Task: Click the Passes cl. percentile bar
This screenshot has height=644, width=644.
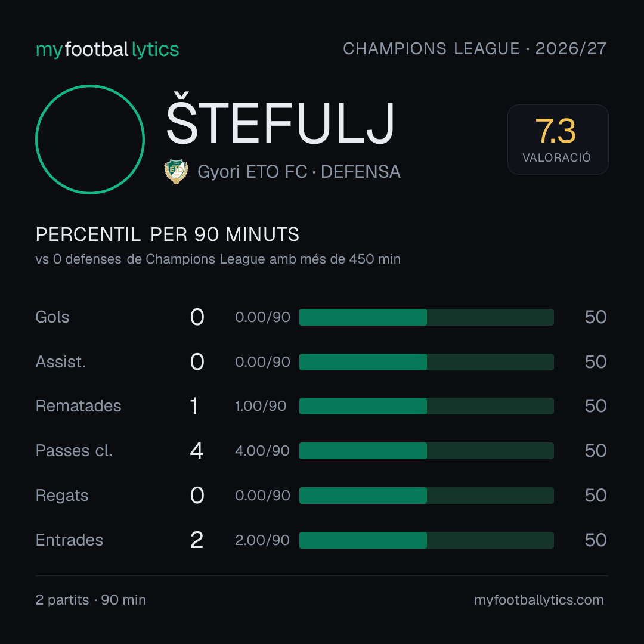Action: (x=426, y=451)
